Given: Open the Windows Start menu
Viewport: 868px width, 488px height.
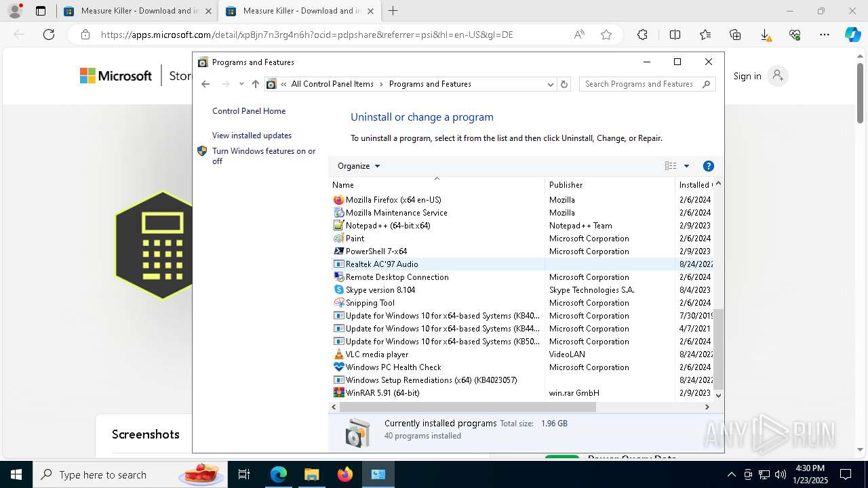Looking at the screenshot, I should tap(16, 474).
